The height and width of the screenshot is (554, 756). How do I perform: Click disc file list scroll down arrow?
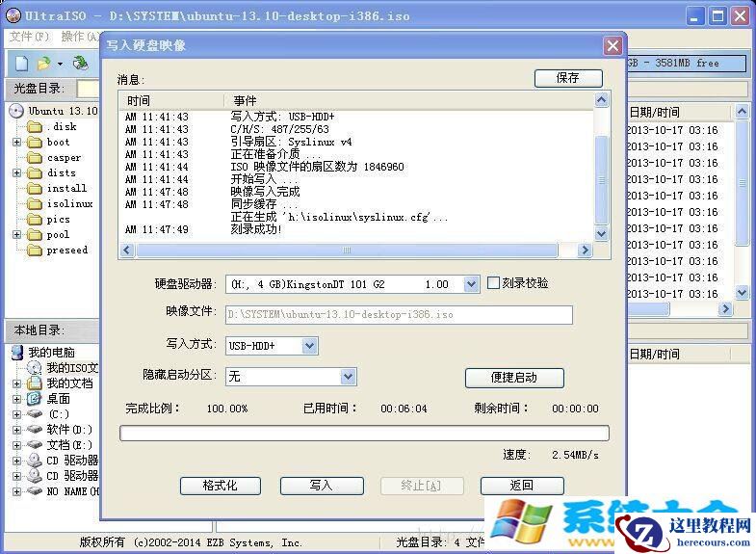pyautogui.click(x=742, y=292)
